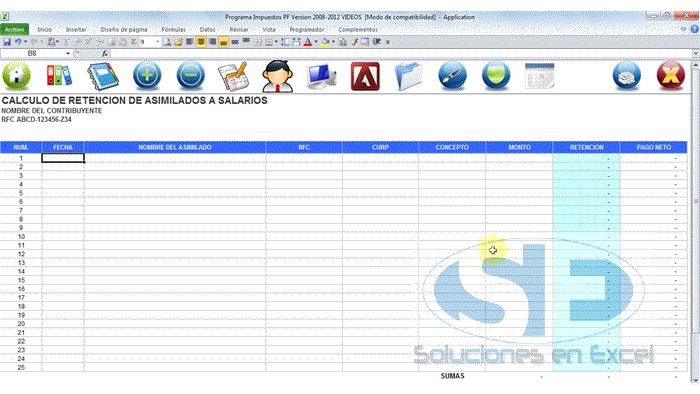Click the RETENCION column header

(x=586, y=147)
